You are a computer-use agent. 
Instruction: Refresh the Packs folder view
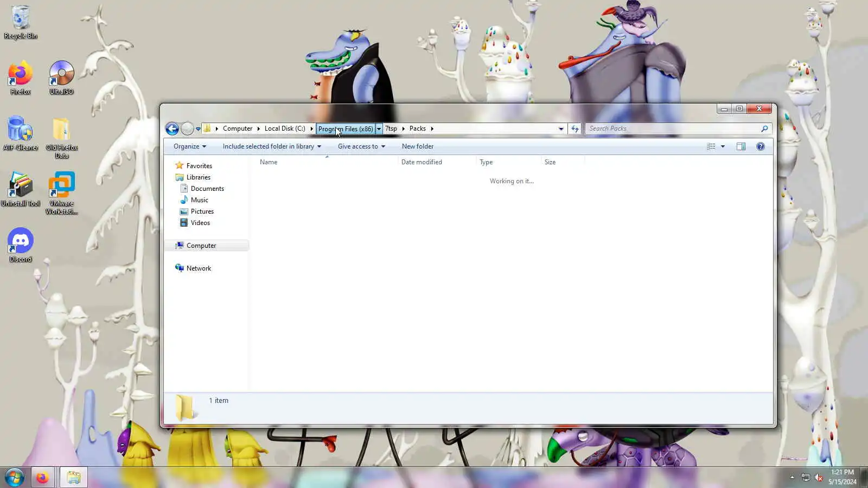(575, 129)
